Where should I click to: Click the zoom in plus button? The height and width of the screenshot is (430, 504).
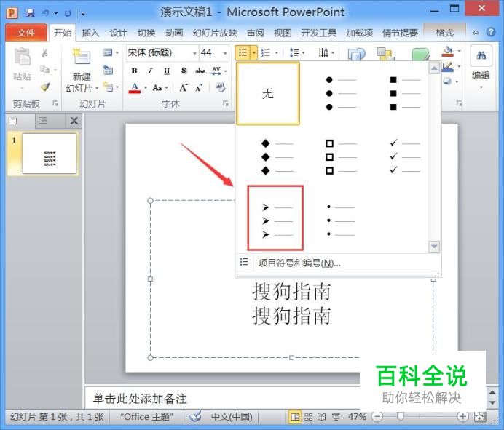(463, 417)
